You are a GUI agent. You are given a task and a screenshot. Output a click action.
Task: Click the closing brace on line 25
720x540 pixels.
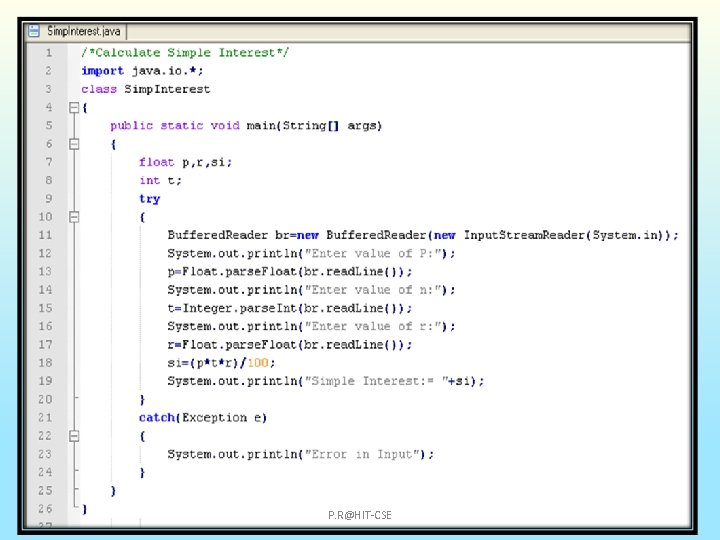(113, 491)
